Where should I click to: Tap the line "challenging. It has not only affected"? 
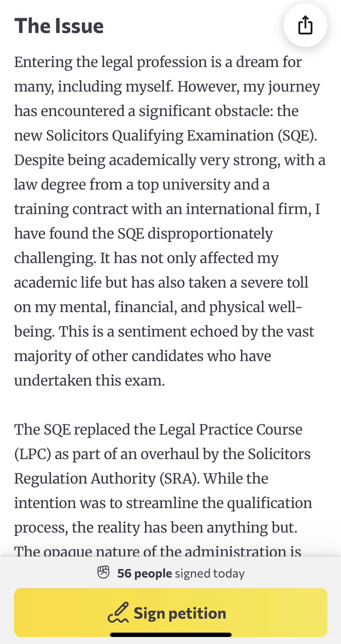(146, 258)
